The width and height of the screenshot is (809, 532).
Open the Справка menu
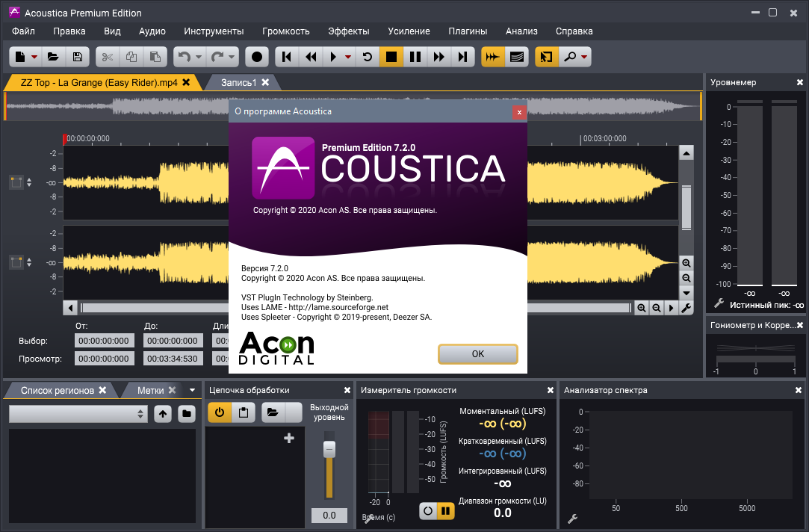click(574, 31)
